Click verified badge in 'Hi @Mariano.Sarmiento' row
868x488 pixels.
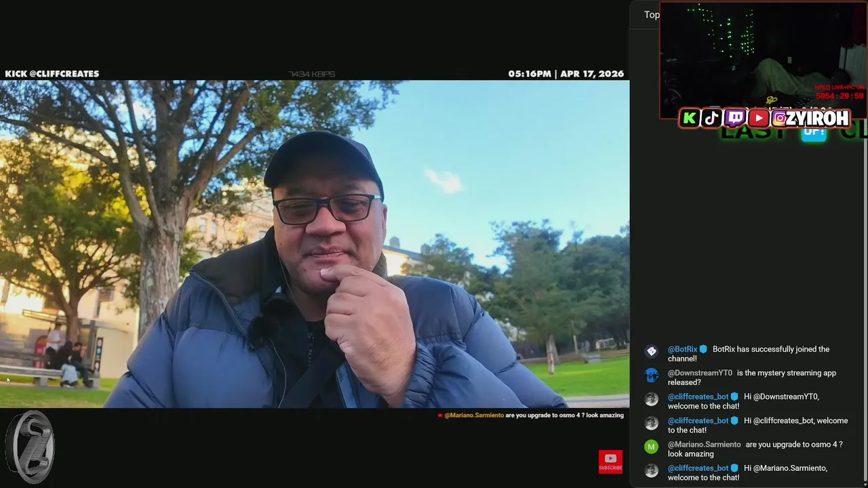pyautogui.click(x=734, y=468)
